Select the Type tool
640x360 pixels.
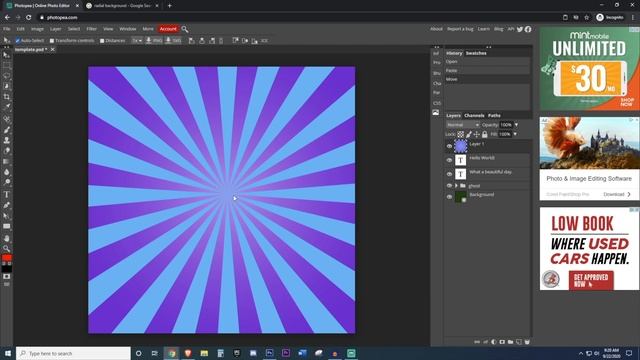click(x=7, y=195)
